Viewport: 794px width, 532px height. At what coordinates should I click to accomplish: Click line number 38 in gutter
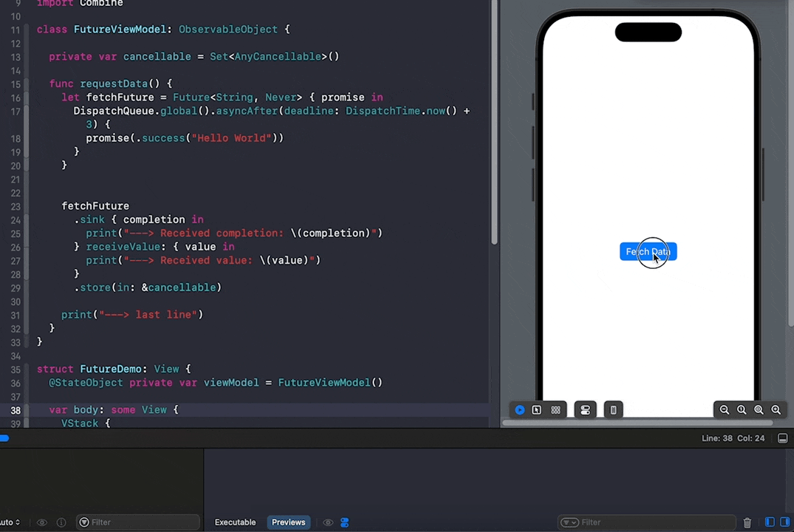click(x=16, y=411)
